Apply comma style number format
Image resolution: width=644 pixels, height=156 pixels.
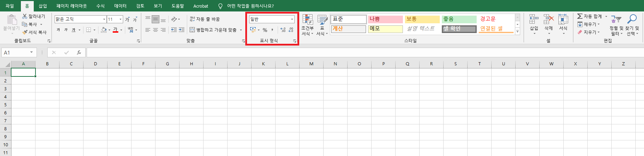click(272, 30)
